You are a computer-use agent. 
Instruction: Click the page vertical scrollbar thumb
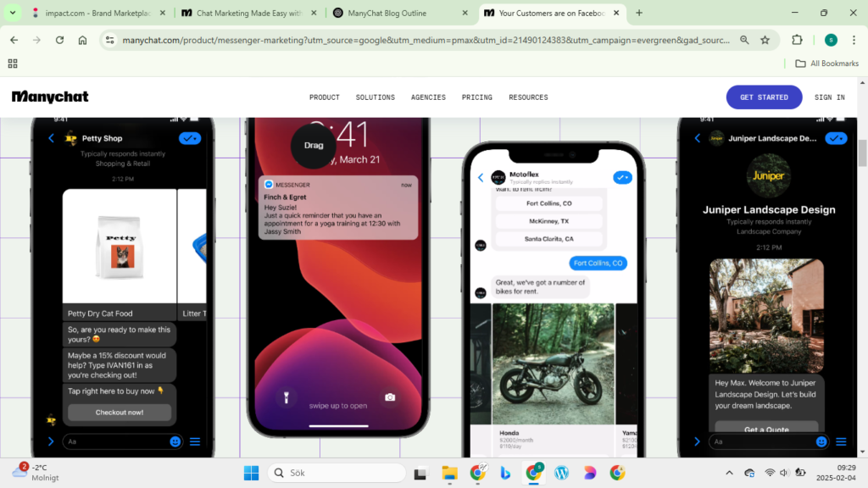[862, 153]
